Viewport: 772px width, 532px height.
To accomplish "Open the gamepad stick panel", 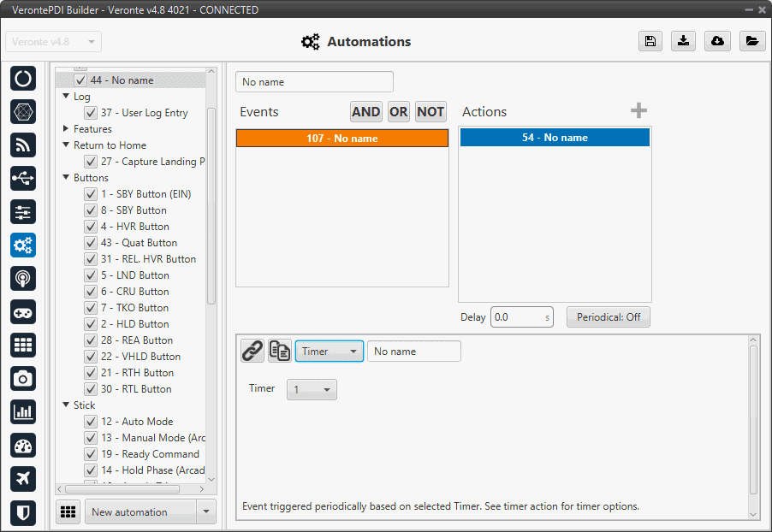I will pos(23,311).
